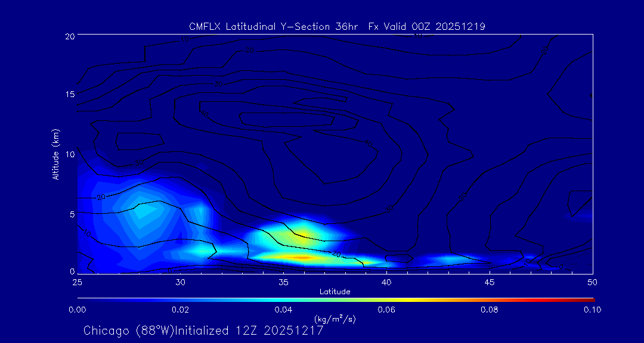Click latitude axis tick label 35
Image resolution: width=644 pixels, height=343 pixels.
pyautogui.click(x=283, y=282)
